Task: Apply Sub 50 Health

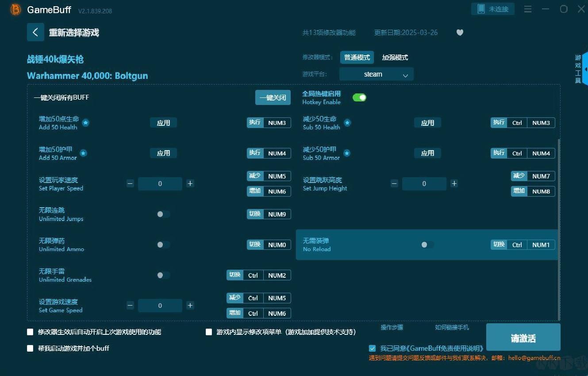Action: (427, 123)
